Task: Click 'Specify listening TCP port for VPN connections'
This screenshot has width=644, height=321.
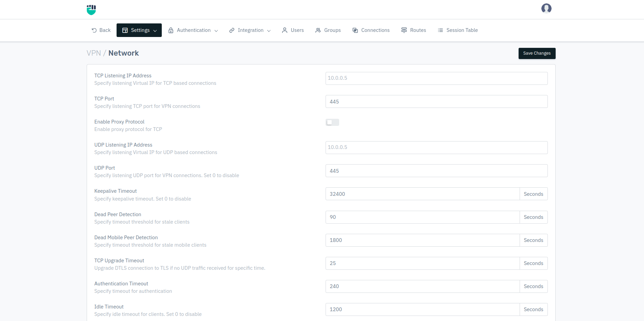Action: tap(147, 106)
